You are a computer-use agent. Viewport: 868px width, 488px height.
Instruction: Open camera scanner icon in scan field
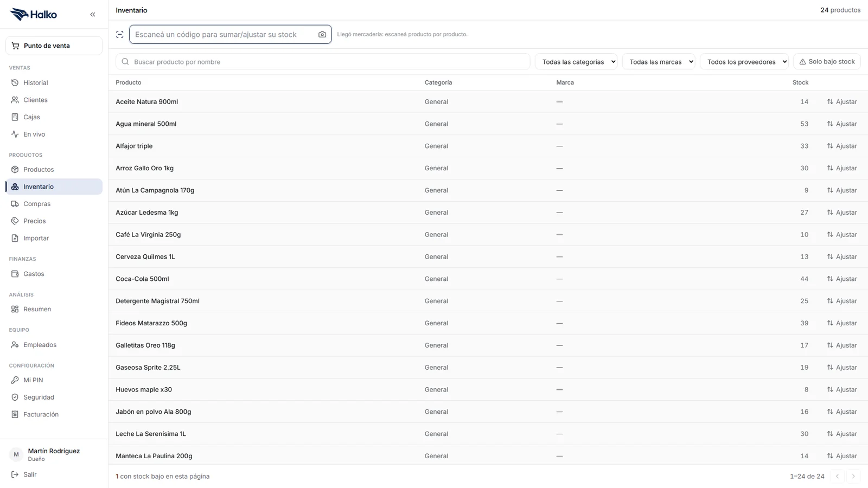pos(322,34)
